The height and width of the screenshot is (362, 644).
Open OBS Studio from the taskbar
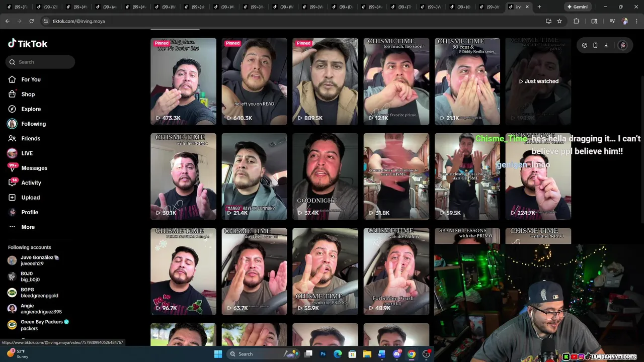coord(427,354)
